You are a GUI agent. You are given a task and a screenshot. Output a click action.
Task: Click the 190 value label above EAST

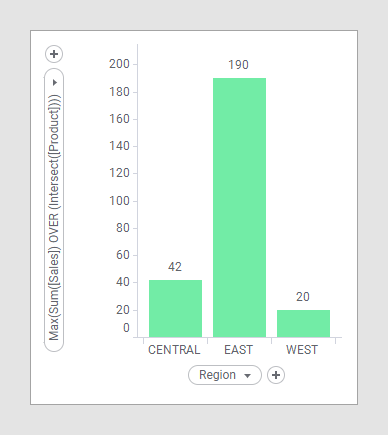238,65
